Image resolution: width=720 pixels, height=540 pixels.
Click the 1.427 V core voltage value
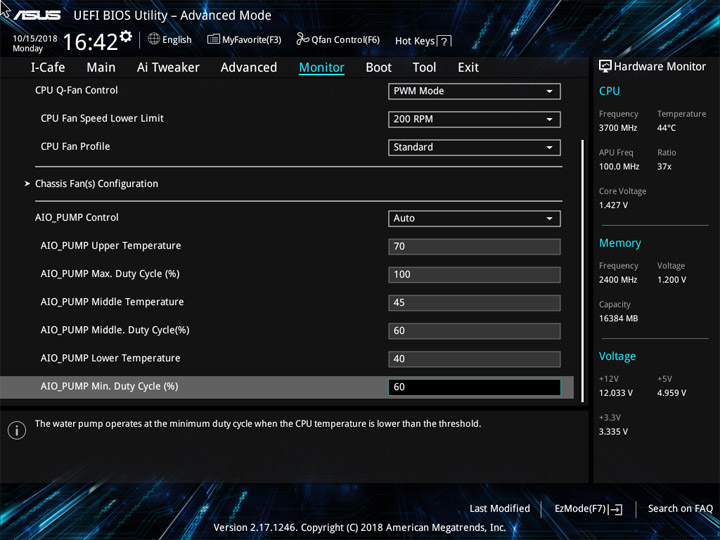click(x=613, y=205)
